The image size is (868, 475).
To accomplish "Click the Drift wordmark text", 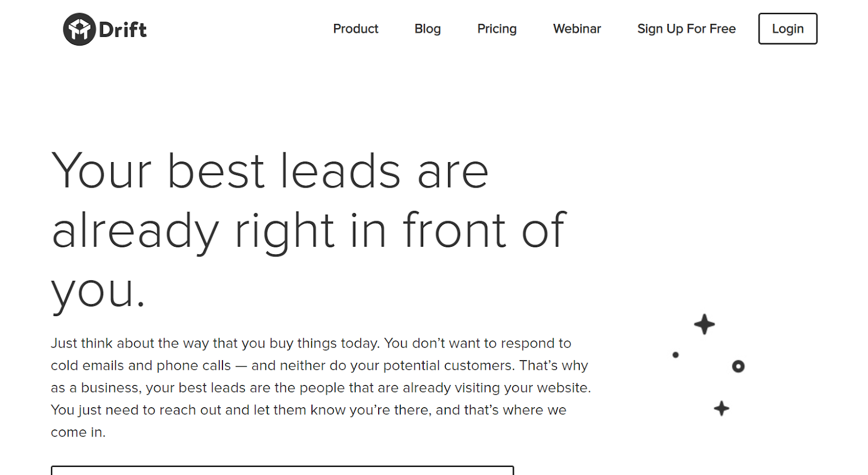I will pos(123,30).
